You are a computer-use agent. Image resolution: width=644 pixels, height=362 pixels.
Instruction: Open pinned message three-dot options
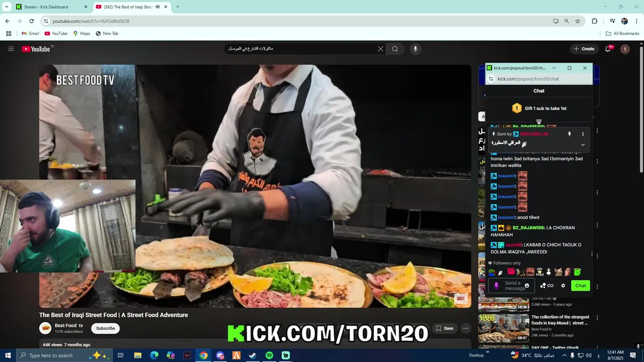pyautogui.click(x=583, y=134)
